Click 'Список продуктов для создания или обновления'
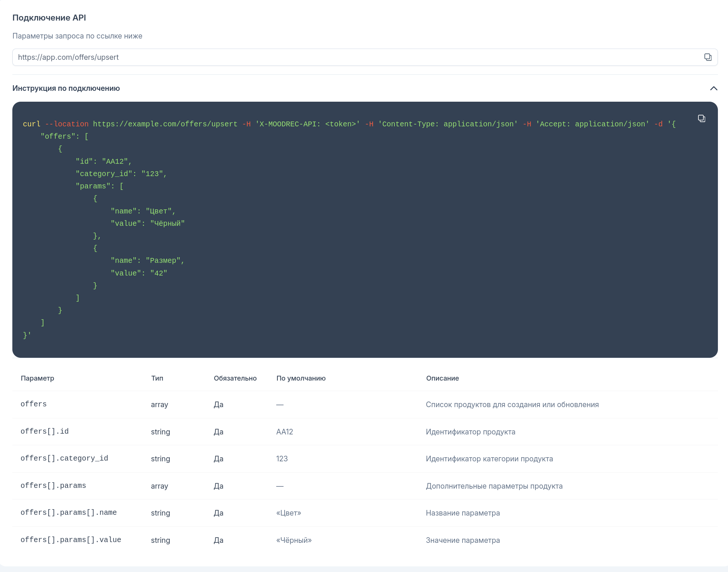Viewport: 728px width, 572px height. (512, 405)
